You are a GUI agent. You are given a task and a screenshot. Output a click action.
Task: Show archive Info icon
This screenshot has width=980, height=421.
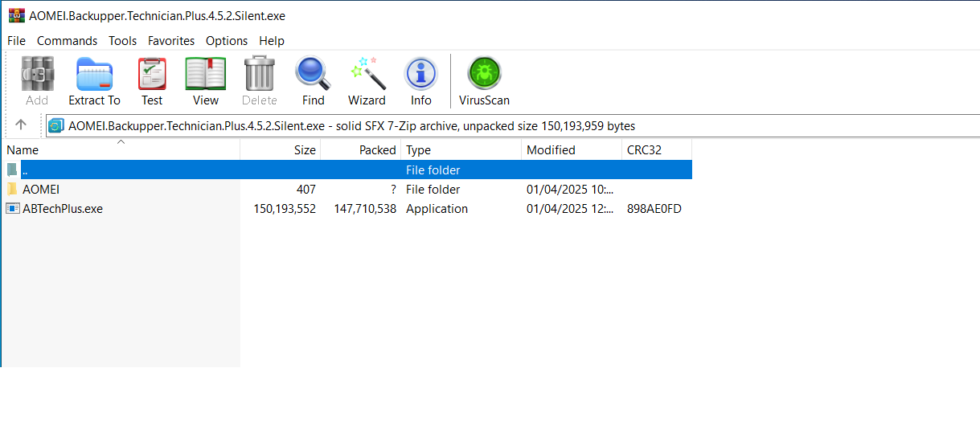(x=420, y=74)
